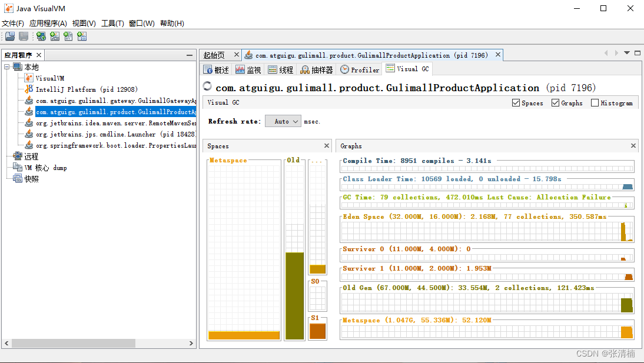Image resolution: width=644 pixels, height=363 pixels.
Task: Collapse the 本地 tree node
Action: click(7, 66)
